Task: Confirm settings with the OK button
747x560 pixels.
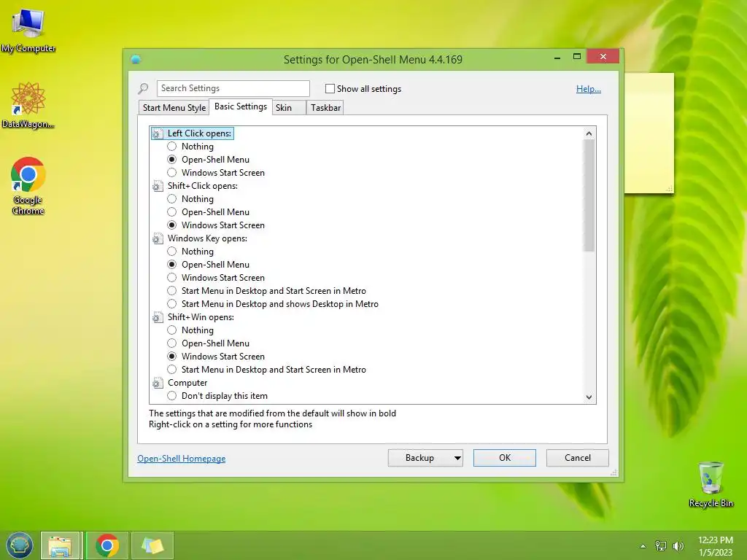Action: pyautogui.click(x=505, y=458)
